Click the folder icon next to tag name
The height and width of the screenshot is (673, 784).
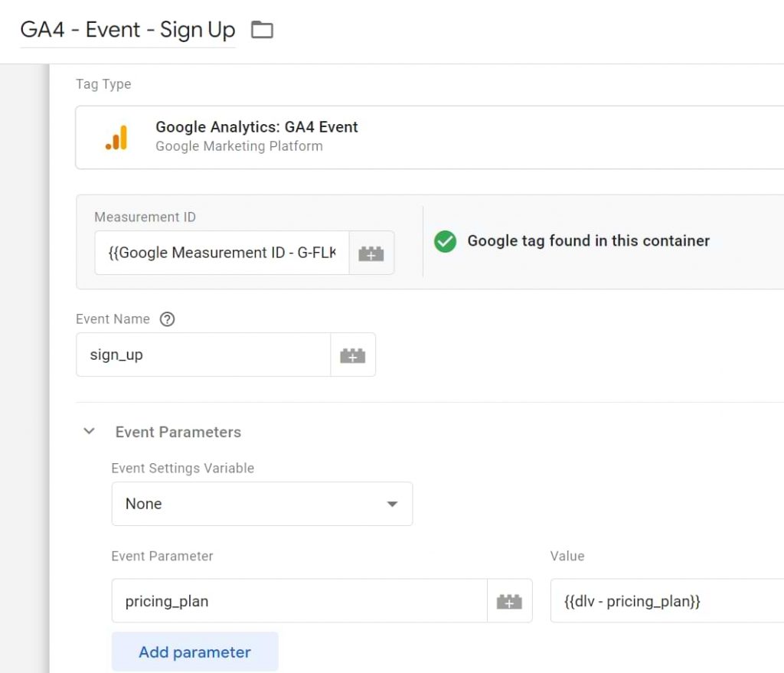tap(261, 28)
